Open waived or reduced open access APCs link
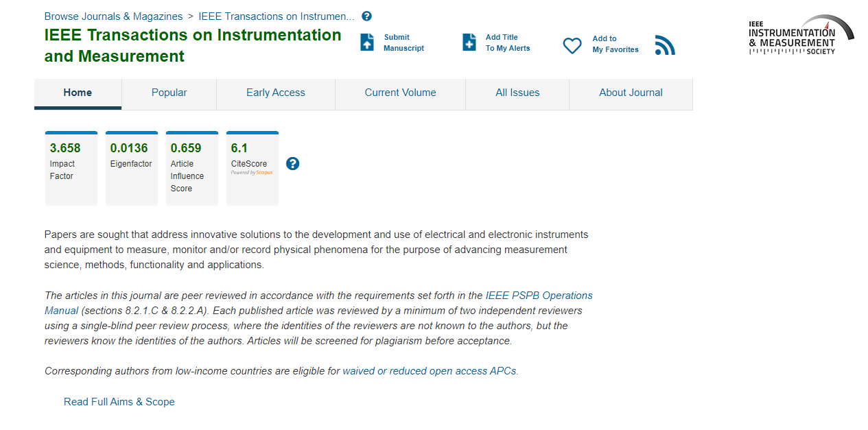The width and height of the screenshot is (868, 430). point(430,371)
